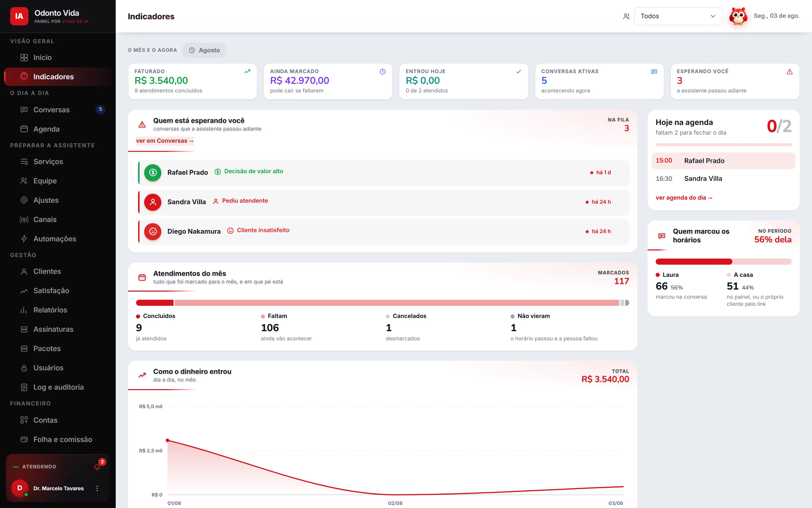
Task: Click the Laura 56% booking progress bar
Action: pos(693,262)
